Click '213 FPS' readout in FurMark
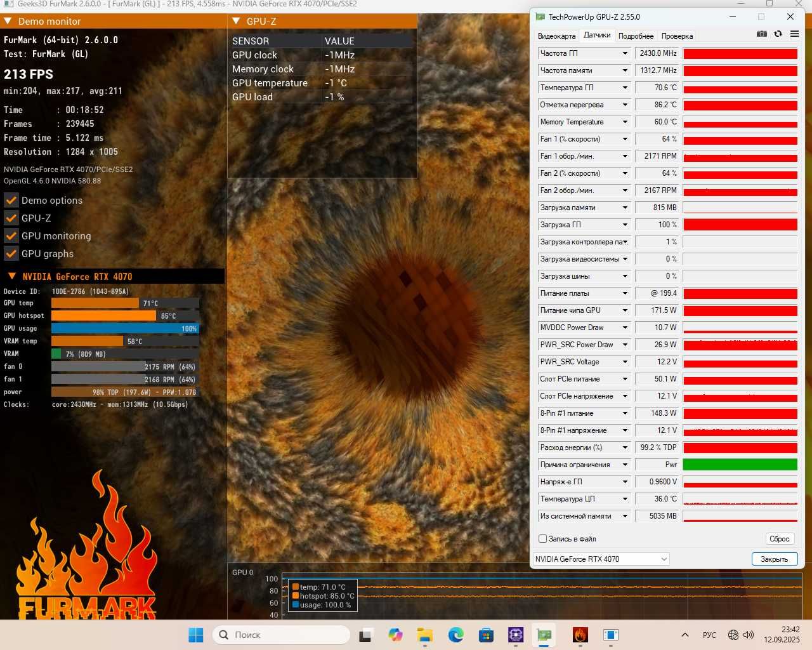The width and height of the screenshot is (812, 650). tap(29, 74)
